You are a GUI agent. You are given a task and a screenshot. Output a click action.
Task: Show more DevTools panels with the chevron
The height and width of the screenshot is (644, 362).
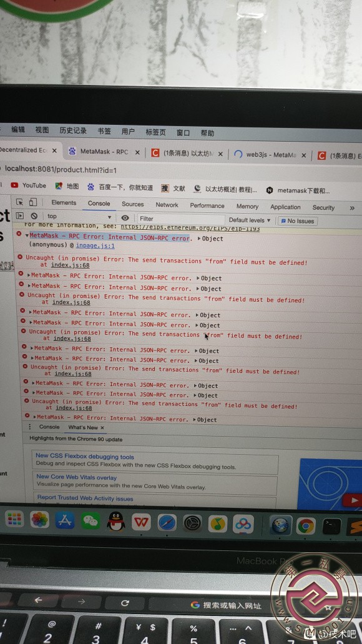pyautogui.click(x=352, y=208)
